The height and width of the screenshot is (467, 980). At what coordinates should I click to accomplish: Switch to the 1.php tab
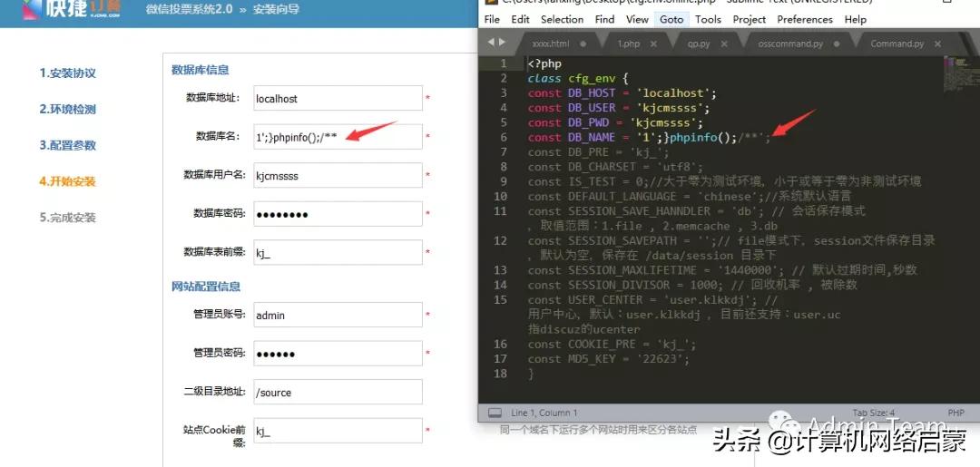point(629,44)
